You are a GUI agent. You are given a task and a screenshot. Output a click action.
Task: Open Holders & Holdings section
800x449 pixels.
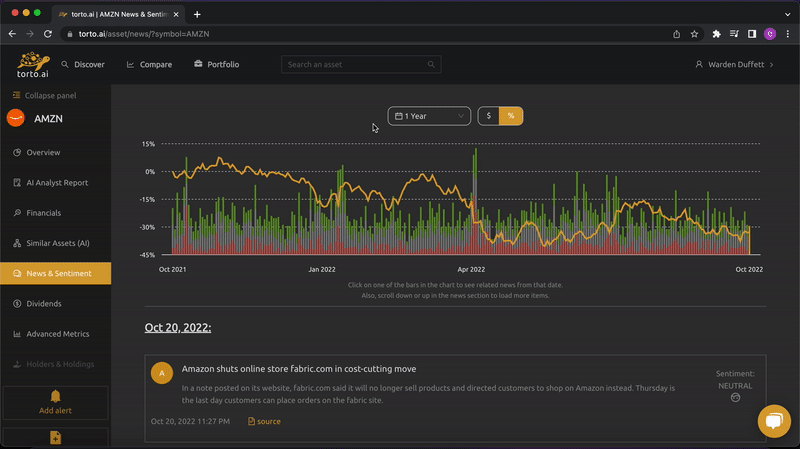click(56, 364)
